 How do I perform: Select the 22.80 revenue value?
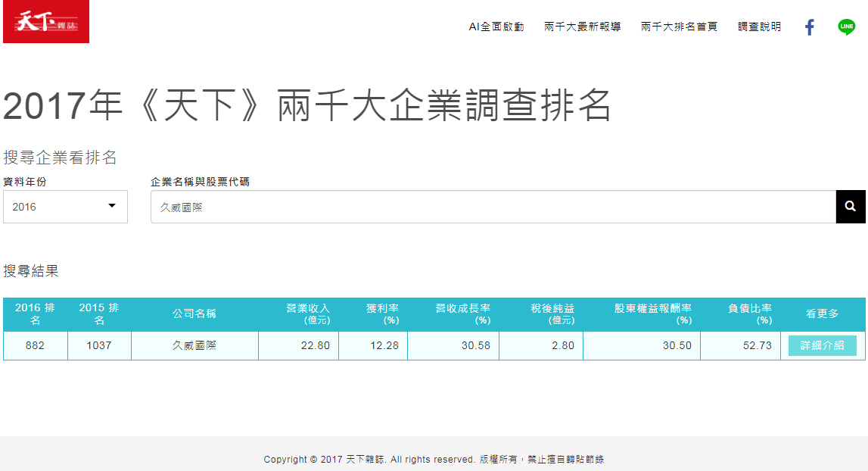coord(316,345)
